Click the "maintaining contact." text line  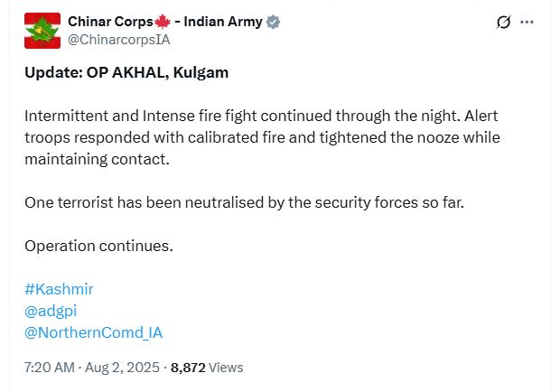click(x=97, y=160)
